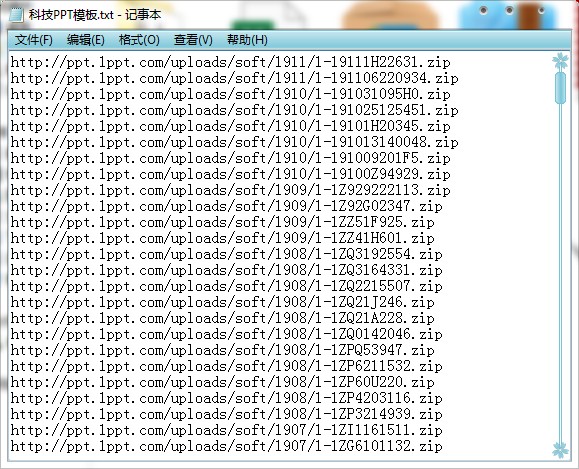Click the URL line ending 1-1Z929222113.zip

tap(230, 190)
